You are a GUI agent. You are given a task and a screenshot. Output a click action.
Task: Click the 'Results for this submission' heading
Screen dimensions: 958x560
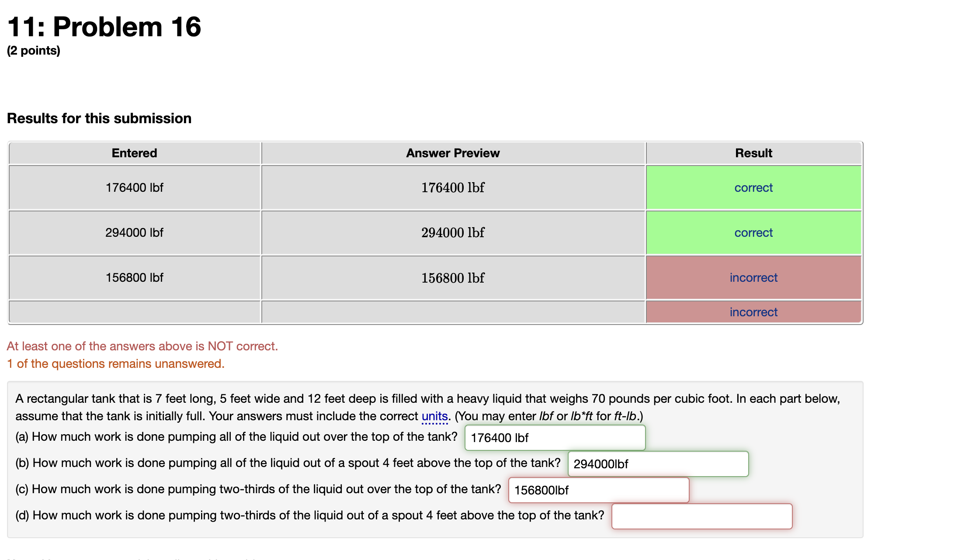click(x=99, y=118)
